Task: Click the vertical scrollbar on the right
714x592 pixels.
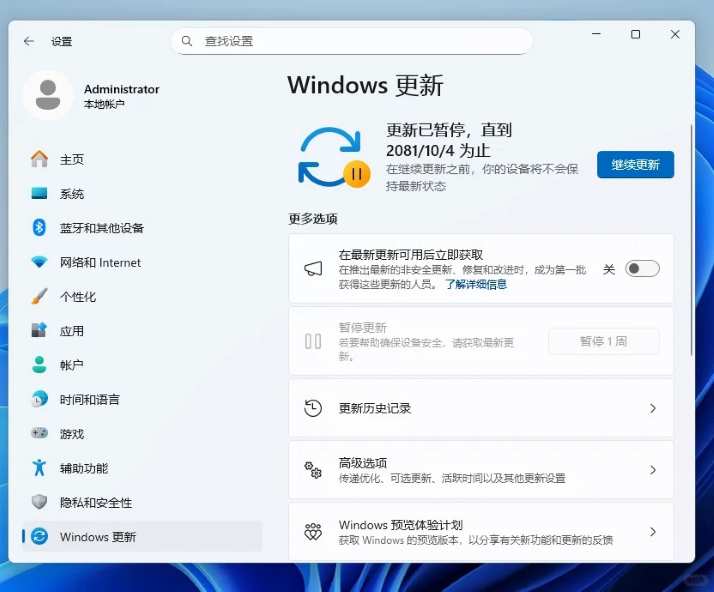Action: coord(691,239)
